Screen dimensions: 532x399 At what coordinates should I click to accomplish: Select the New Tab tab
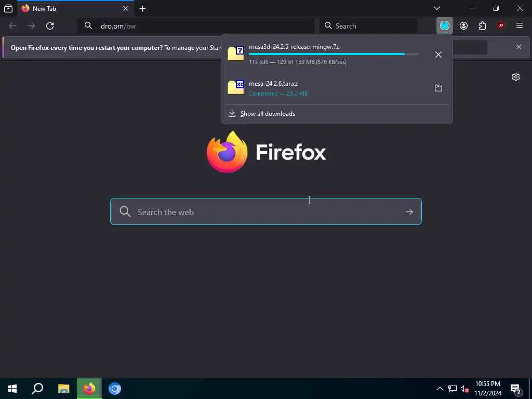[75, 8]
